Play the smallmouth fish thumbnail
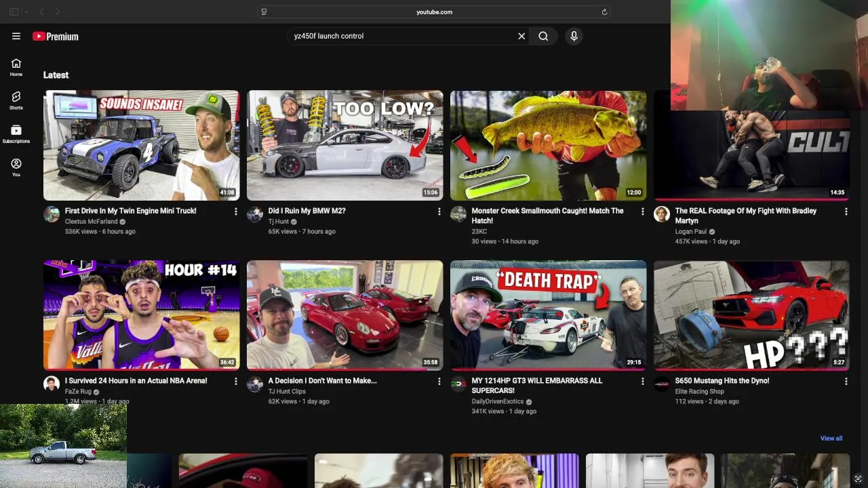This screenshot has height=488, width=868. (x=548, y=146)
